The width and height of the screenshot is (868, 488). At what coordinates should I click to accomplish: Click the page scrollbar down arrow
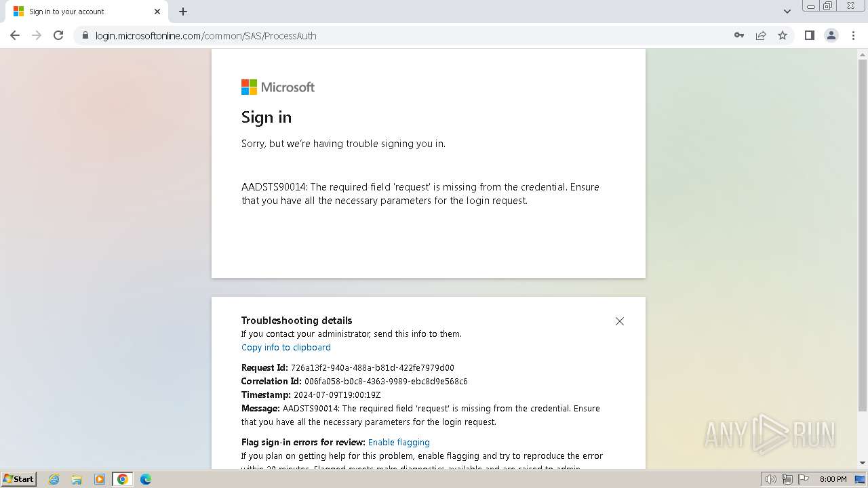point(863,463)
